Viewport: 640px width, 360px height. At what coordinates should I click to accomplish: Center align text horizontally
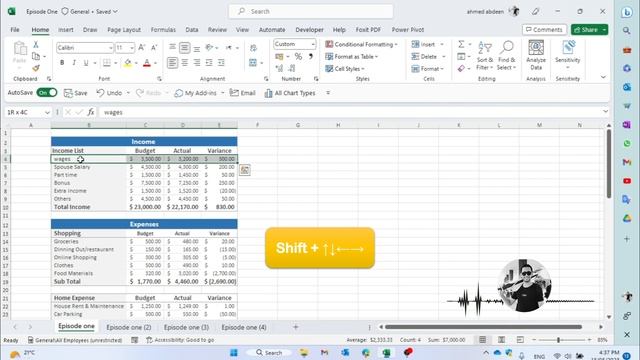tap(185, 63)
